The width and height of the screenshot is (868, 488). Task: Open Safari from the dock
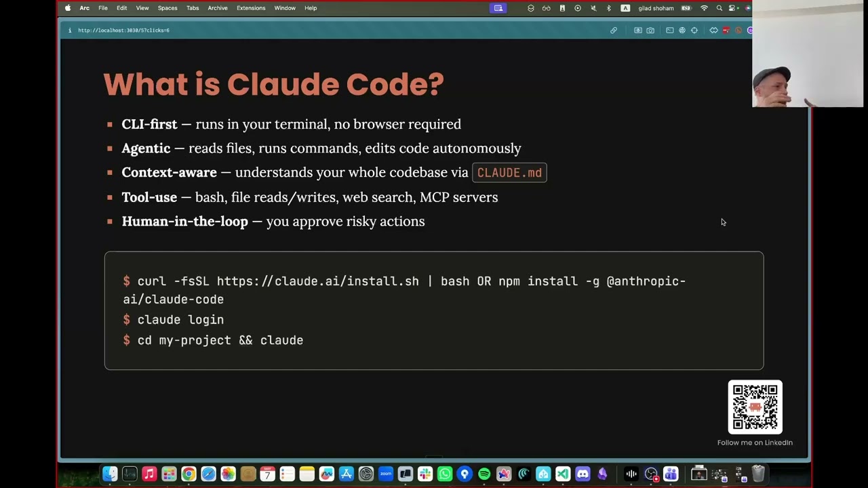(x=208, y=474)
